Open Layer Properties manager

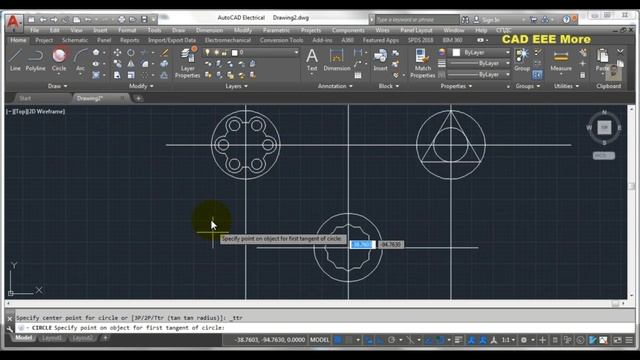pyautogui.click(x=187, y=62)
